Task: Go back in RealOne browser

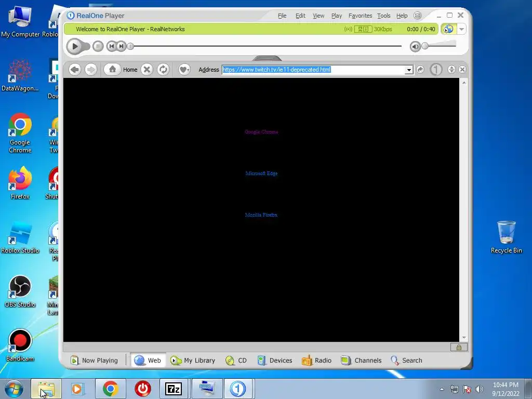Action: coord(75,70)
